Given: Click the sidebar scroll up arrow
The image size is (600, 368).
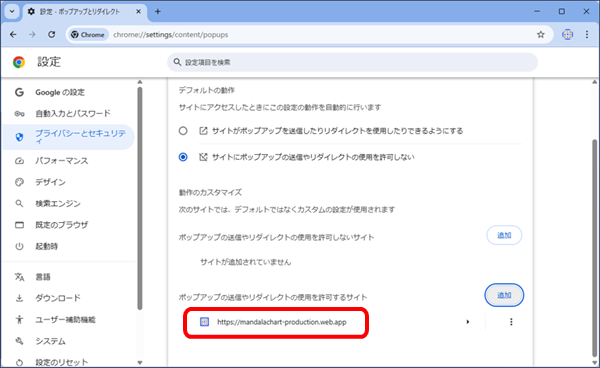Looking at the screenshot, I should [x=140, y=82].
